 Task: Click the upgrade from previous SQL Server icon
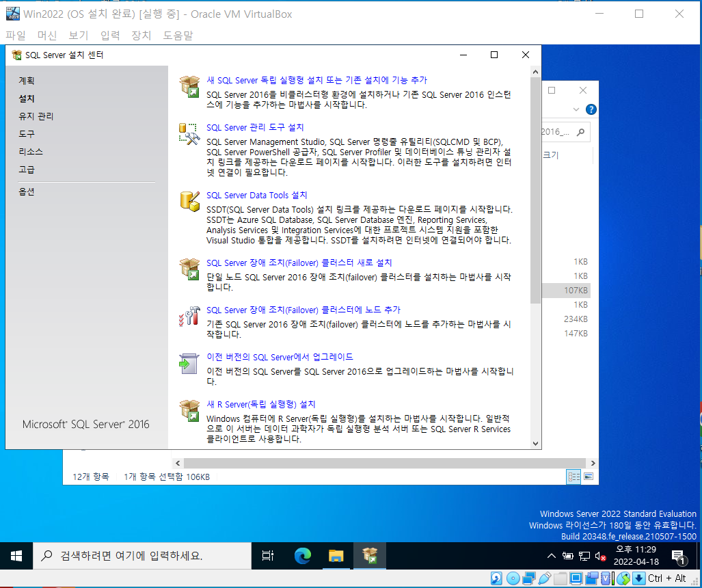(189, 364)
